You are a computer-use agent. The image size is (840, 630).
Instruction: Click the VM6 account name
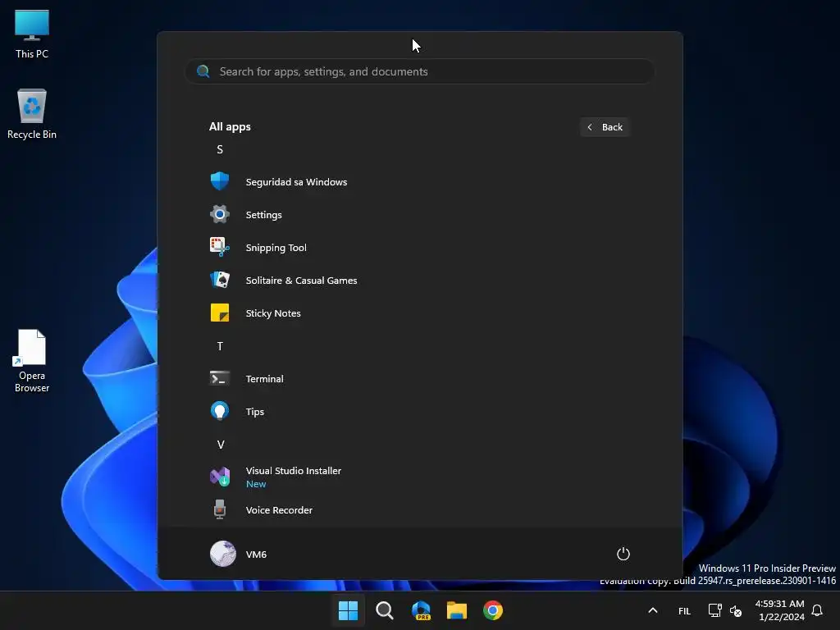coord(256,554)
